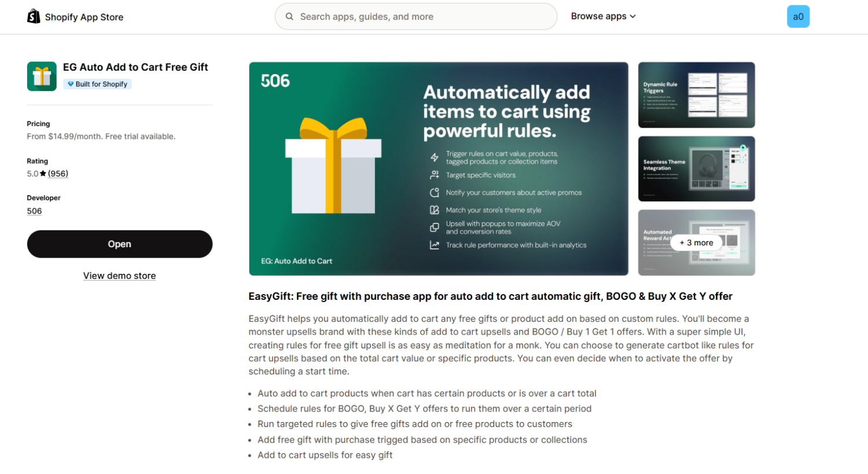The height and width of the screenshot is (474, 868).
Task: Click the 506 developer link
Action: point(34,211)
